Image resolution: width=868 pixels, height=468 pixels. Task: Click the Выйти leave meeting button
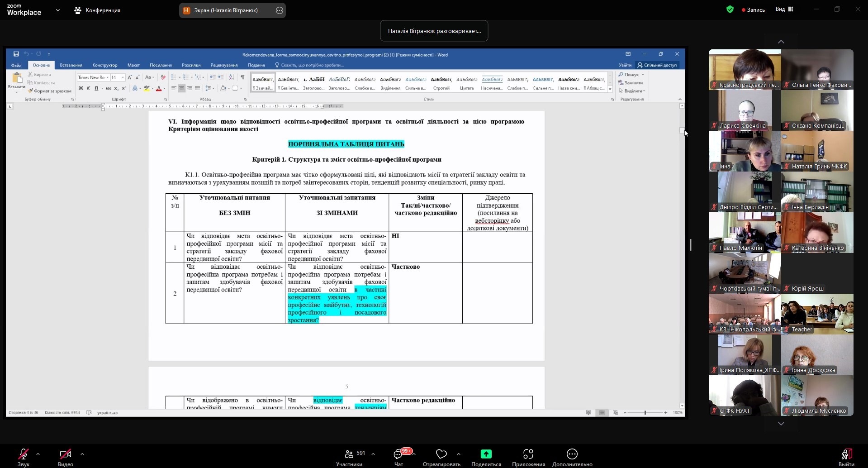click(846, 454)
